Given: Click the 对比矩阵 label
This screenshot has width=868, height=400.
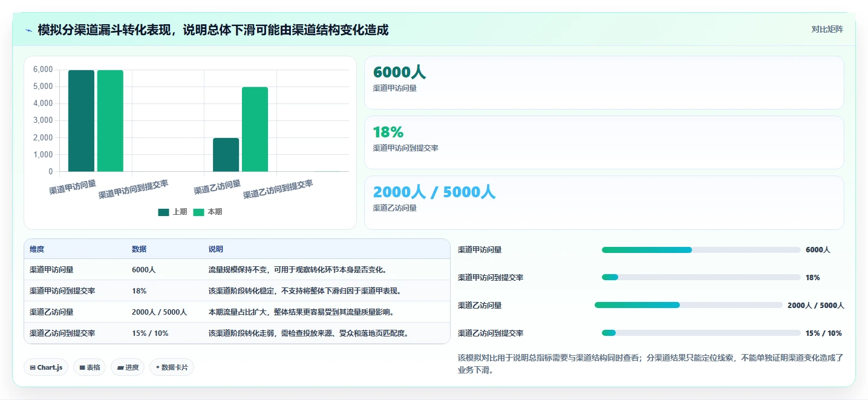Looking at the screenshot, I should coord(827,29).
